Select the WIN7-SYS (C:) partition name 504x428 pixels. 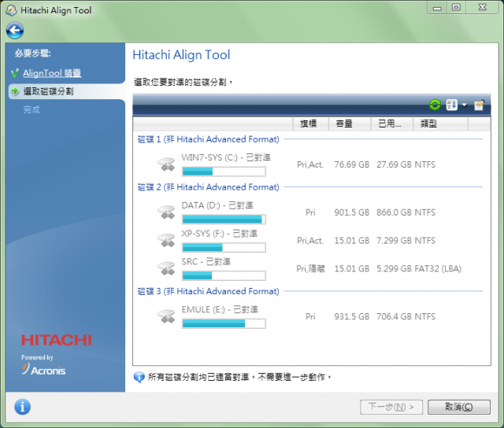tap(226, 157)
